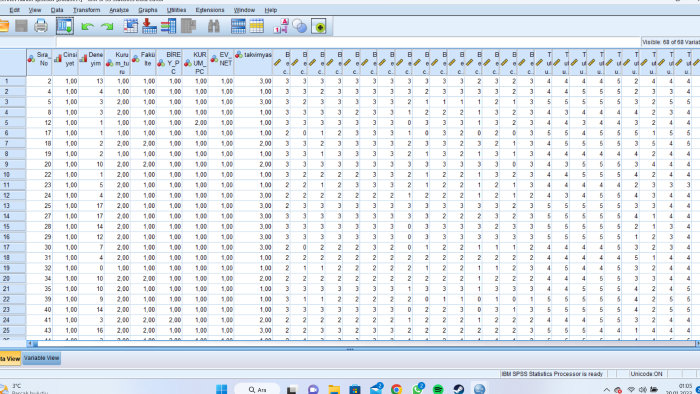The width and height of the screenshot is (700, 394).
Task: Click 'IBM SPSS Statistics Processor is ready' status
Action: pos(552,374)
